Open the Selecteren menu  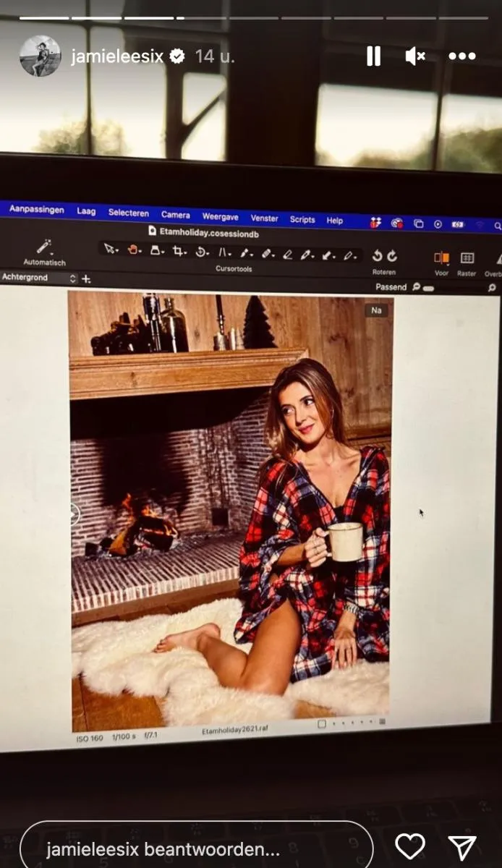129,213
